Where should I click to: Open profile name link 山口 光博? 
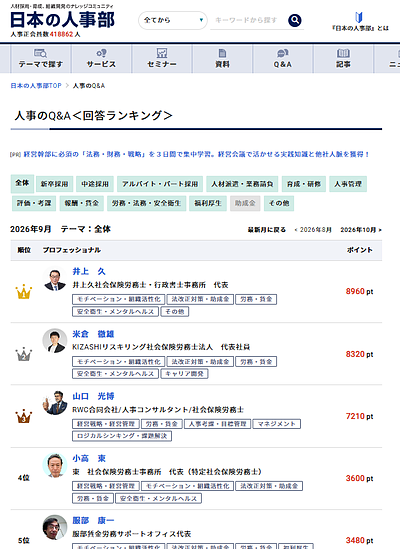click(x=93, y=396)
